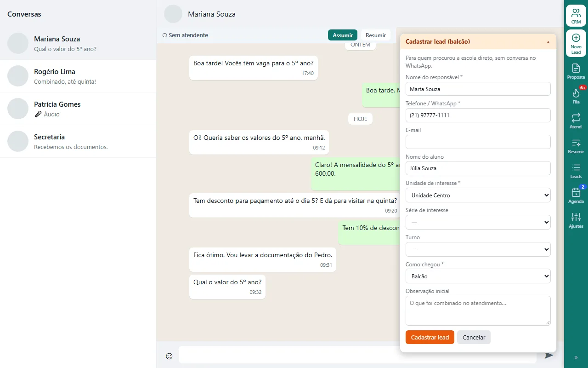
Task: Click Mariana Souza's avatar in chat header
Action: (173, 14)
